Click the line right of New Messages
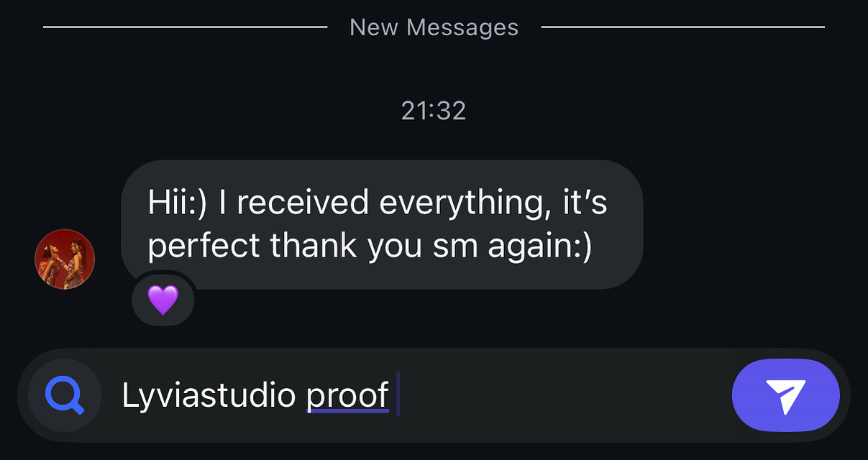868x460 pixels. pos(682,27)
